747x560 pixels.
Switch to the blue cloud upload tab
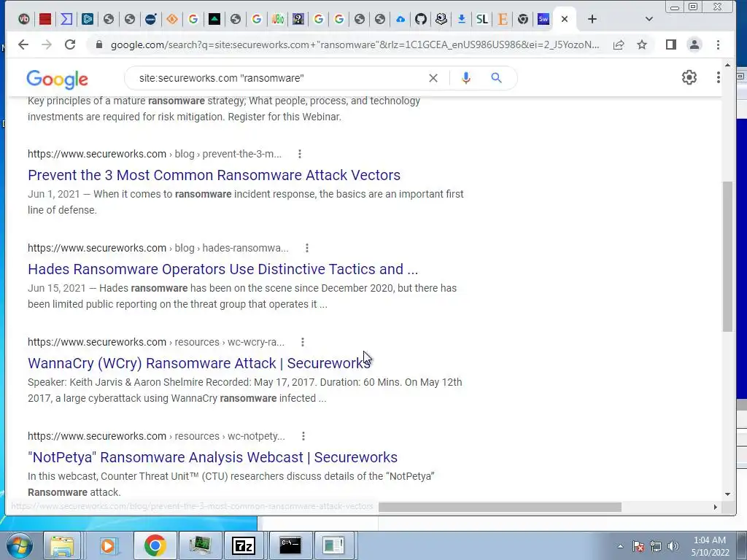400,19
